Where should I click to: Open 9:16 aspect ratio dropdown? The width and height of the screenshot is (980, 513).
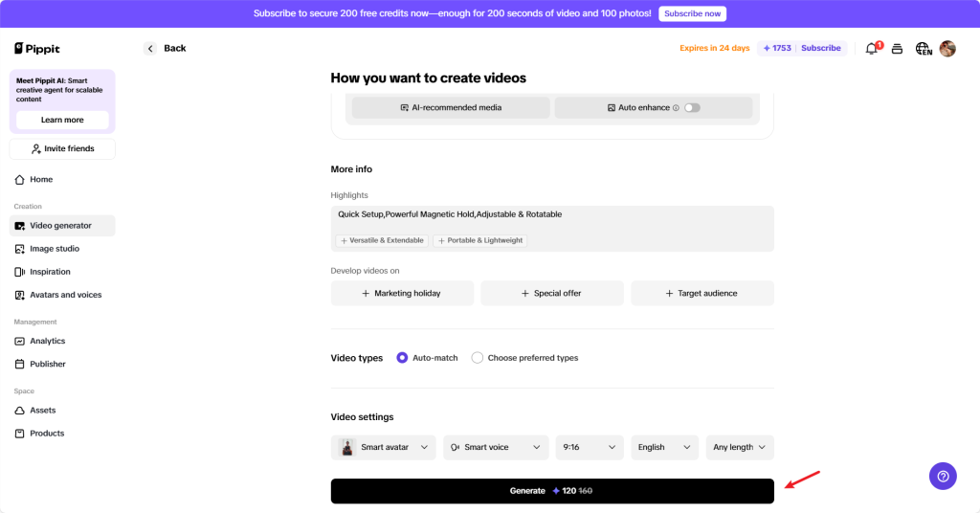coord(590,447)
